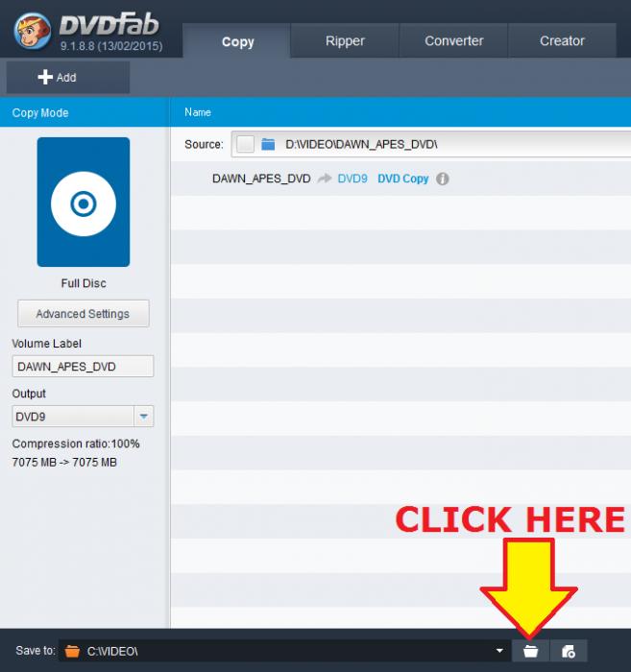
Task: Click the Add button
Action: (x=68, y=78)
